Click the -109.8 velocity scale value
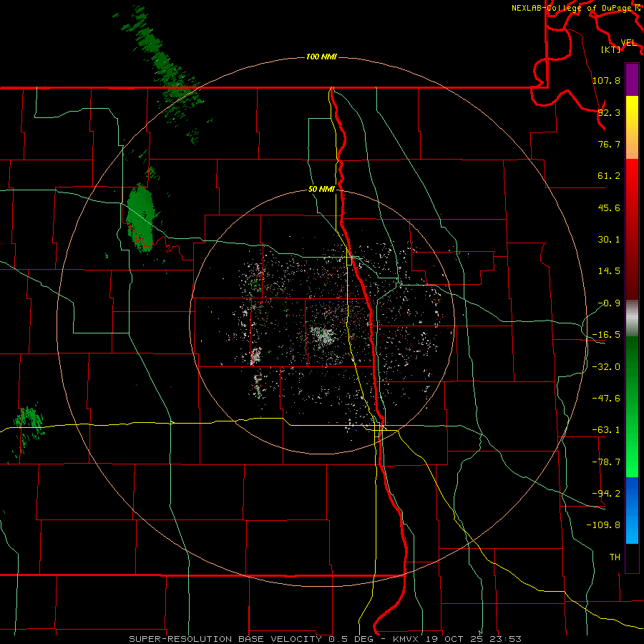The image size is (644, 644). click(604, 525)
